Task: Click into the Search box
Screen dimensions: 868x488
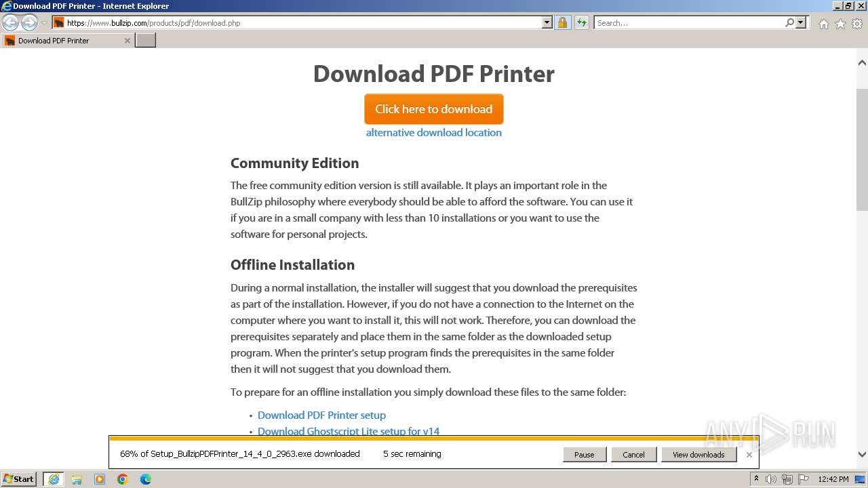Action: coord(688,22)
